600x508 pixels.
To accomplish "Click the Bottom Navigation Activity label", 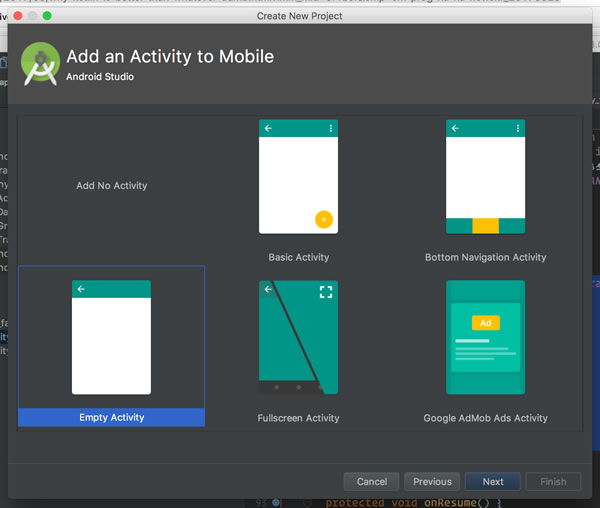I will pyautogui.click(x=485, y=257).
